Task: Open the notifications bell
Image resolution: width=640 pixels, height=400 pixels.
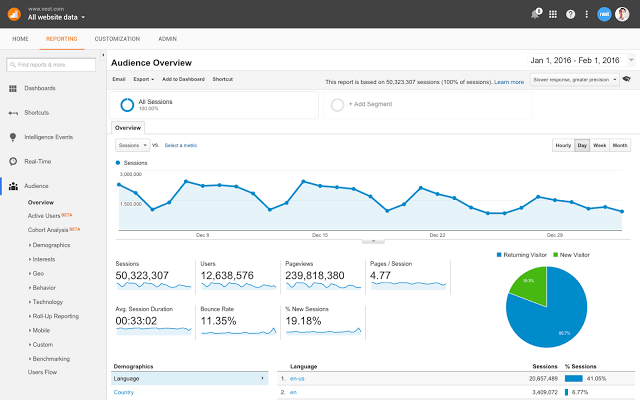Action: [535, 14]
